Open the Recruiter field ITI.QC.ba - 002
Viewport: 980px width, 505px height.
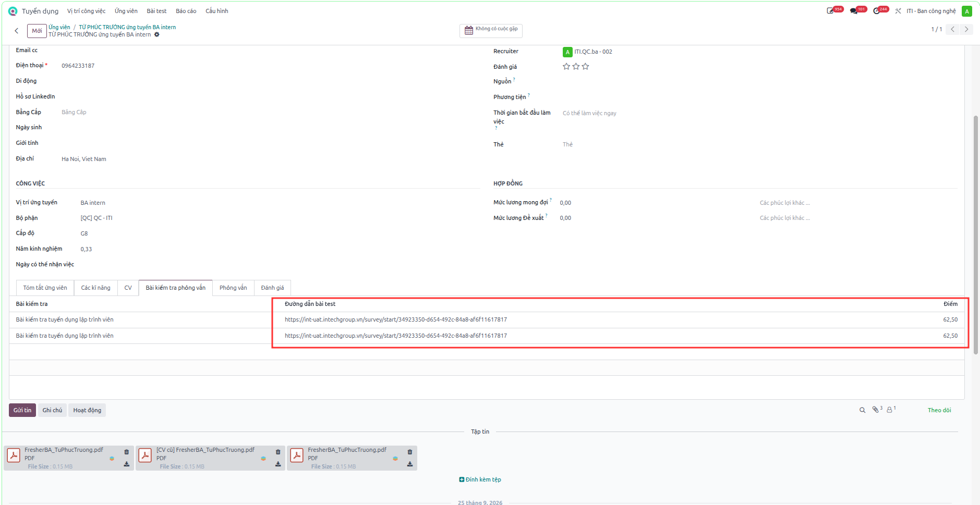593,52
